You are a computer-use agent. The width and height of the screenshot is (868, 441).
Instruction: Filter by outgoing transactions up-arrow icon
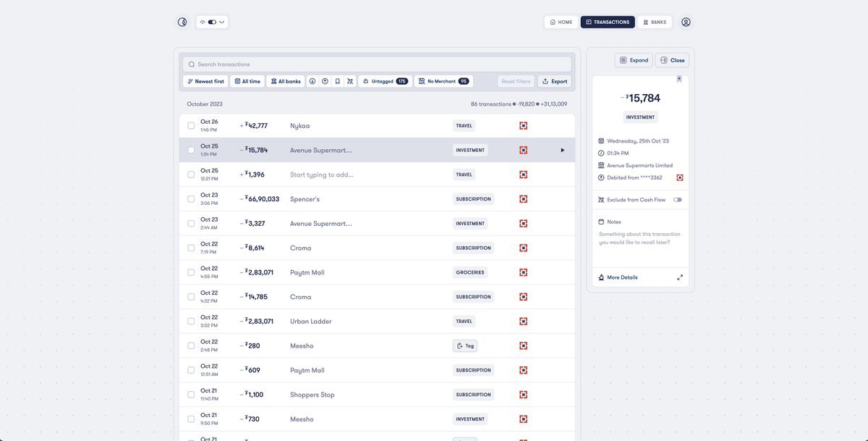(x=325, y=82)
